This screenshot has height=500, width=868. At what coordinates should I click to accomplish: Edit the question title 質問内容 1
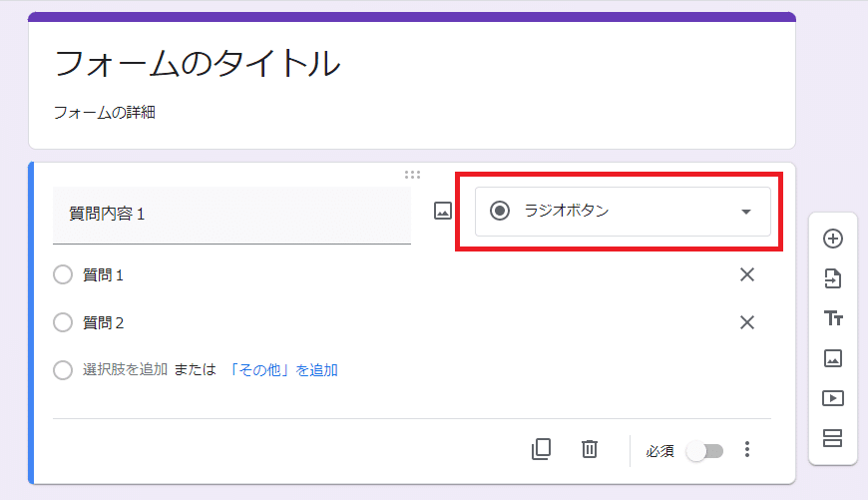(231, 215)
